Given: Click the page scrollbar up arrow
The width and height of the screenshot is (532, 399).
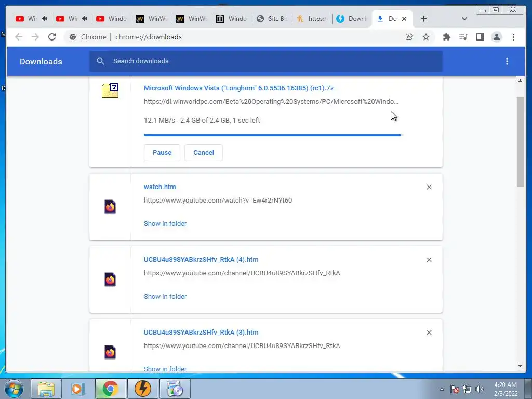Looking at the screenshot, I should click(520, 81).
